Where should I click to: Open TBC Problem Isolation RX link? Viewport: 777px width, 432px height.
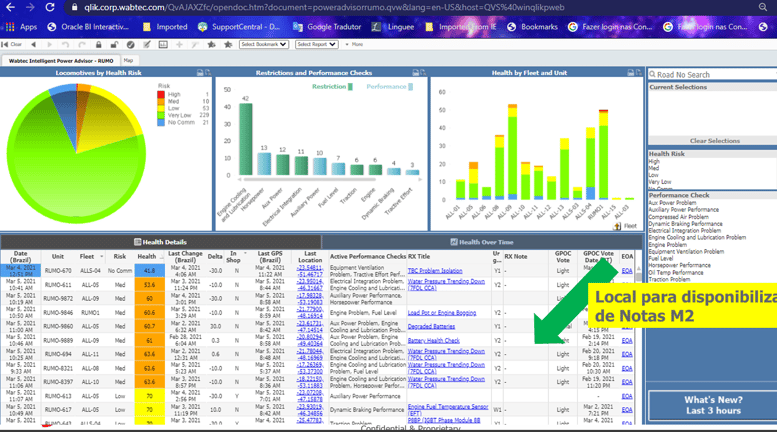(435, 271)
